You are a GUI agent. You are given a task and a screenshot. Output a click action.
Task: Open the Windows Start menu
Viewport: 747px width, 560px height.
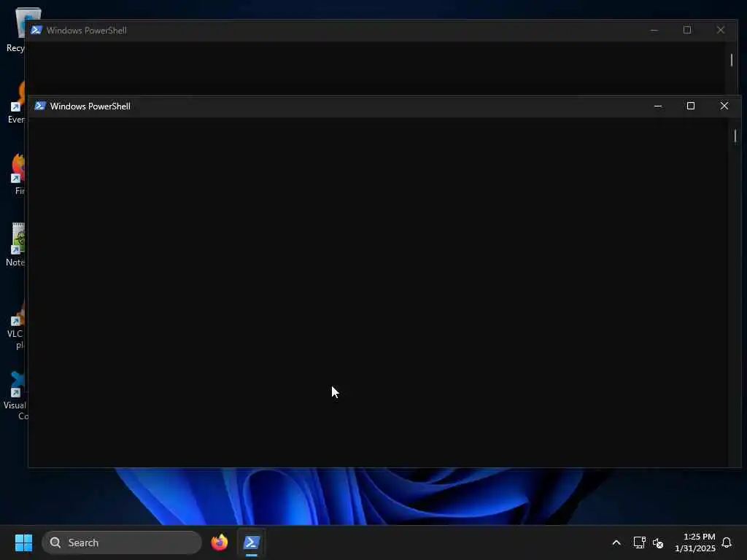tap(23, 542)
